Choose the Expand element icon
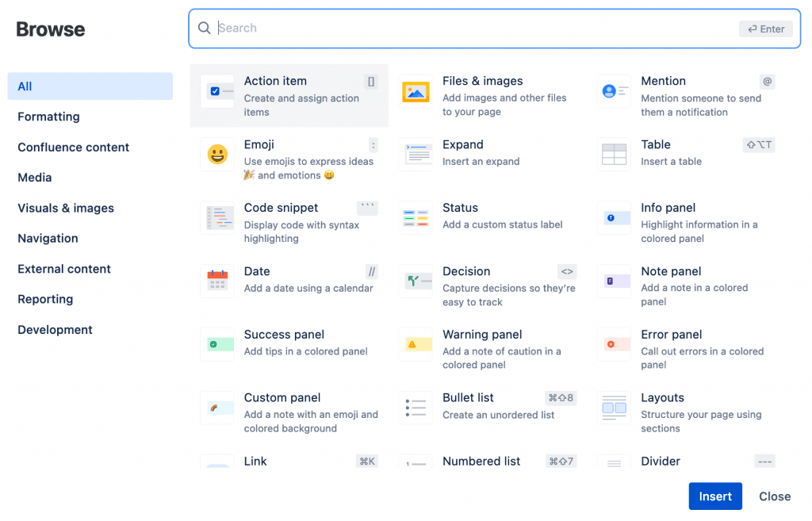 [x=416, y=155]
